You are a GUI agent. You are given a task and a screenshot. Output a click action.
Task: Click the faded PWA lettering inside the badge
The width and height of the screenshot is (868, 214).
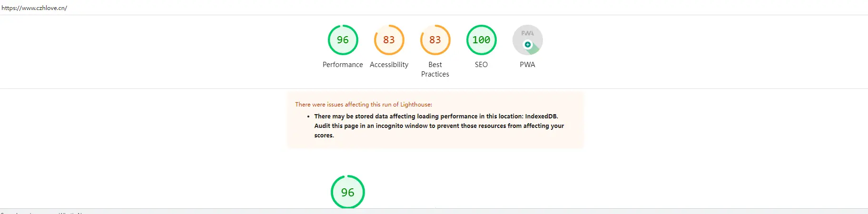[527, 33]
